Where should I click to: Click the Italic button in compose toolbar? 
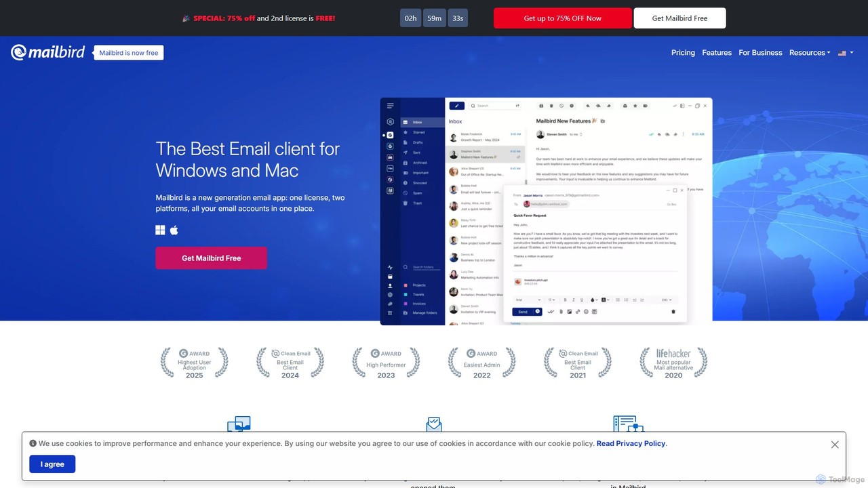coord(574,300)
